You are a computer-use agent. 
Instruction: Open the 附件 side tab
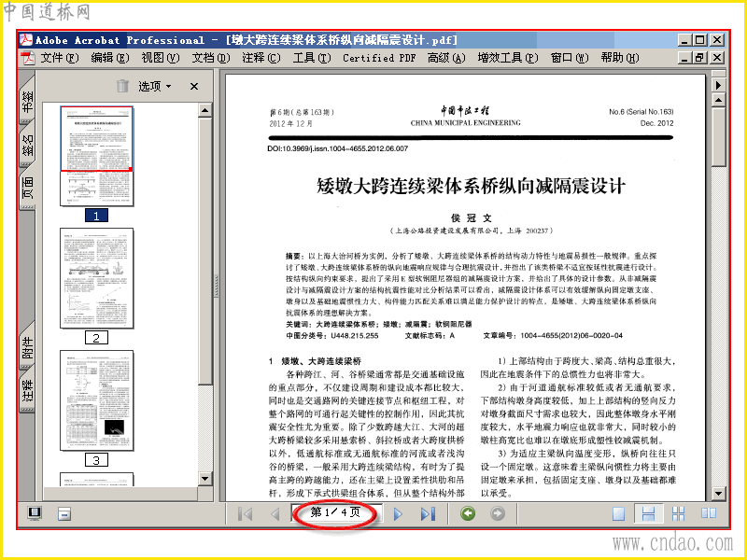(x=28, y=347)
